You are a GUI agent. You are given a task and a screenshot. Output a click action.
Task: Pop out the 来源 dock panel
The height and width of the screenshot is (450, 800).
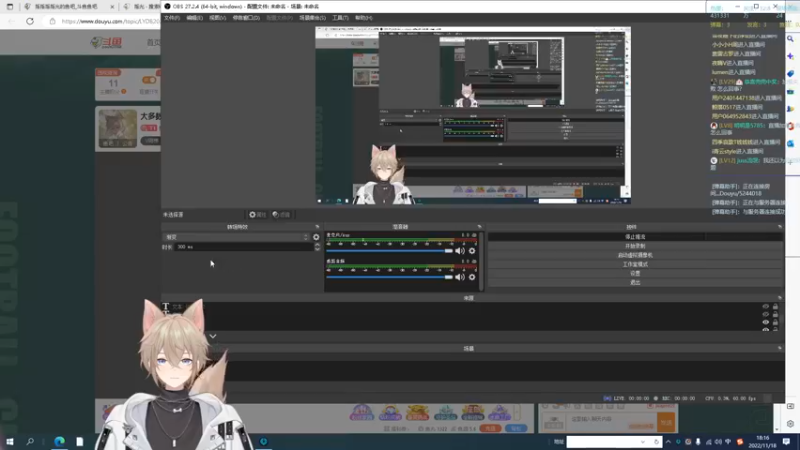click(780, 298)
